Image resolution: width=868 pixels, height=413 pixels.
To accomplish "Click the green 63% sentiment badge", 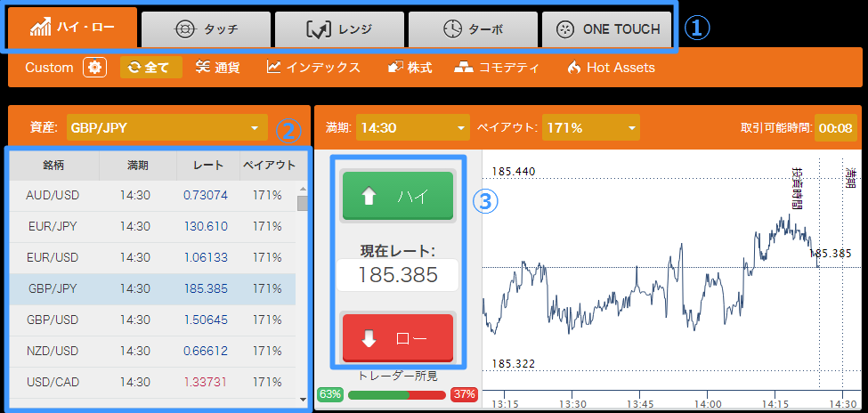I will (x=330, y=394).
